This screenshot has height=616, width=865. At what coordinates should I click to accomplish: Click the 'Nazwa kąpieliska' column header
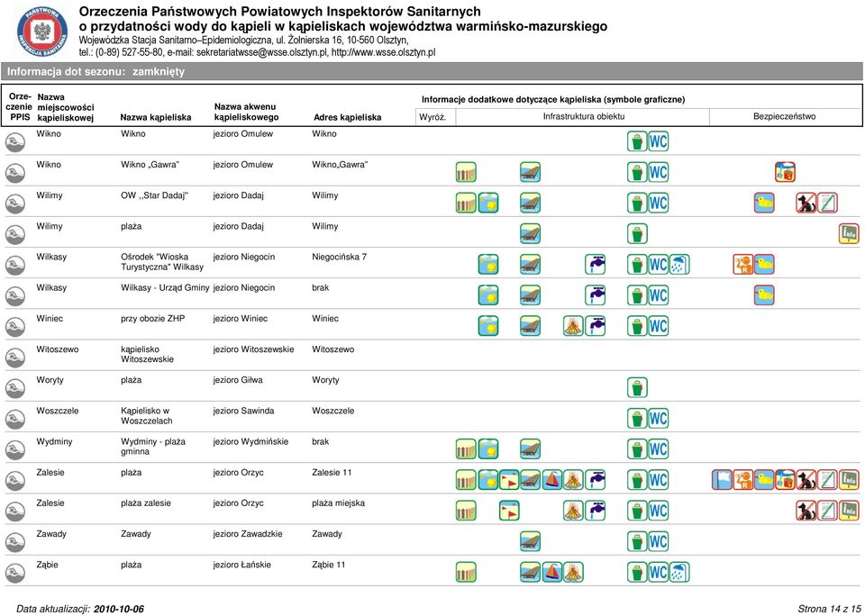[x=156, y=117]
